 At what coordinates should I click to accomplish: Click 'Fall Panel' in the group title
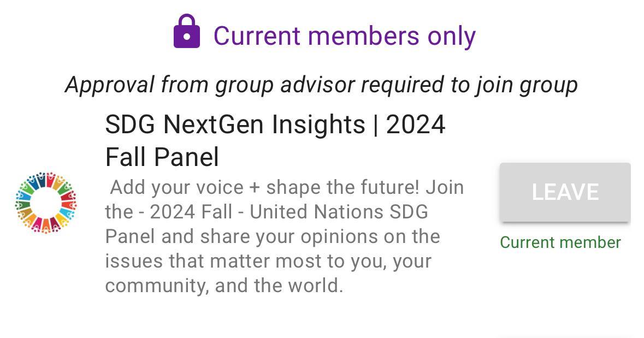tap(162, 157)
